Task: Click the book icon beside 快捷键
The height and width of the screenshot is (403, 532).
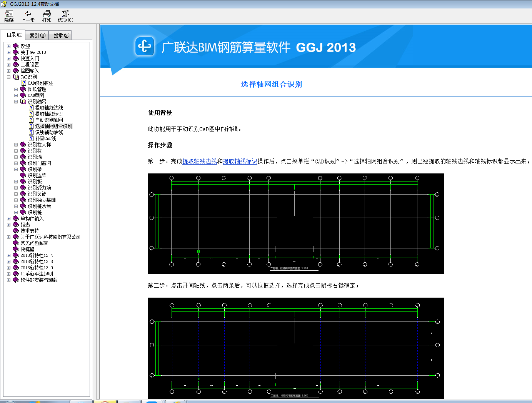Action: coord(16,249)
